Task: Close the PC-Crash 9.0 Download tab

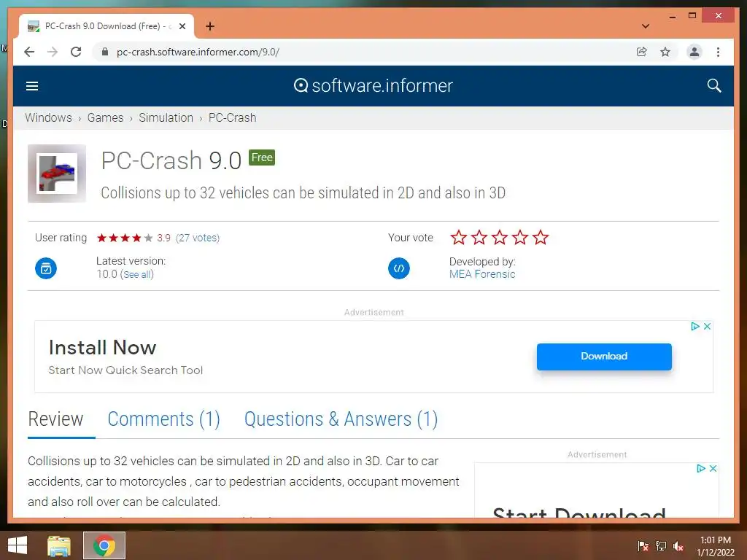Action: tap(182, 26)
